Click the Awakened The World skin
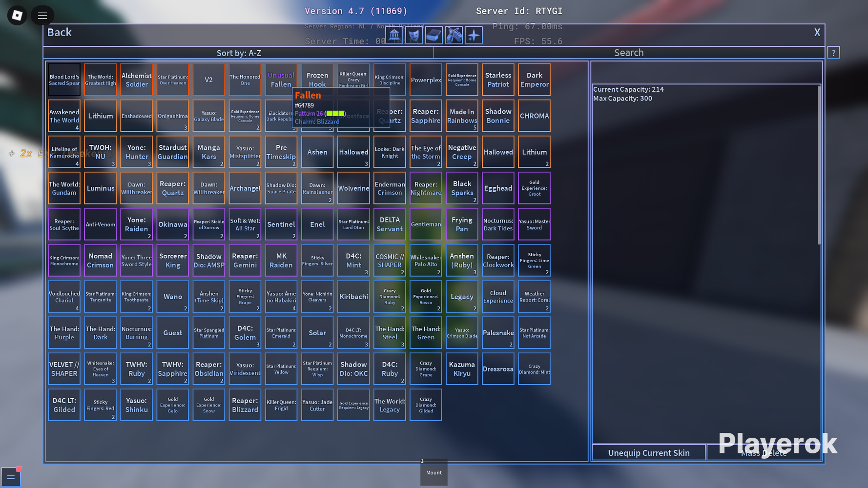This screenshot has height=488, width=868. tap(64, 116)
